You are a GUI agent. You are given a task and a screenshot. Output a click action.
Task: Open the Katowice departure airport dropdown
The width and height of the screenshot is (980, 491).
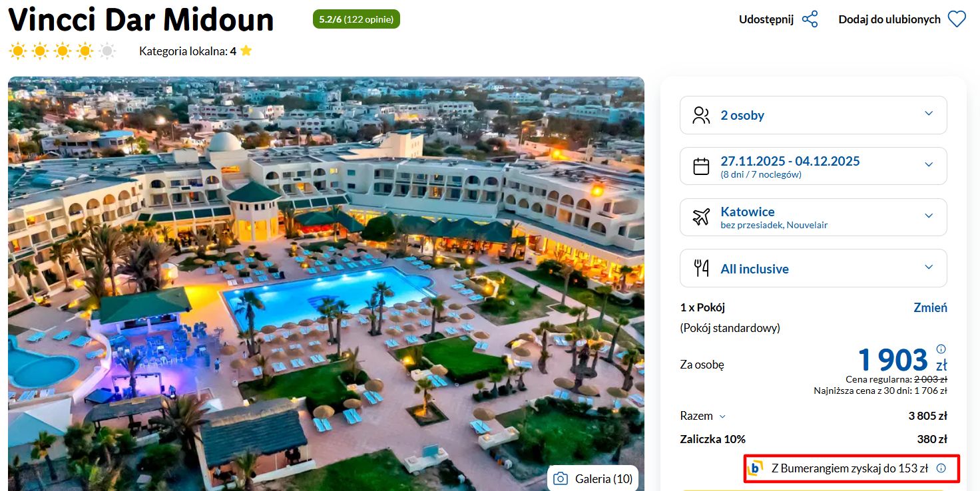click(813, 217)
